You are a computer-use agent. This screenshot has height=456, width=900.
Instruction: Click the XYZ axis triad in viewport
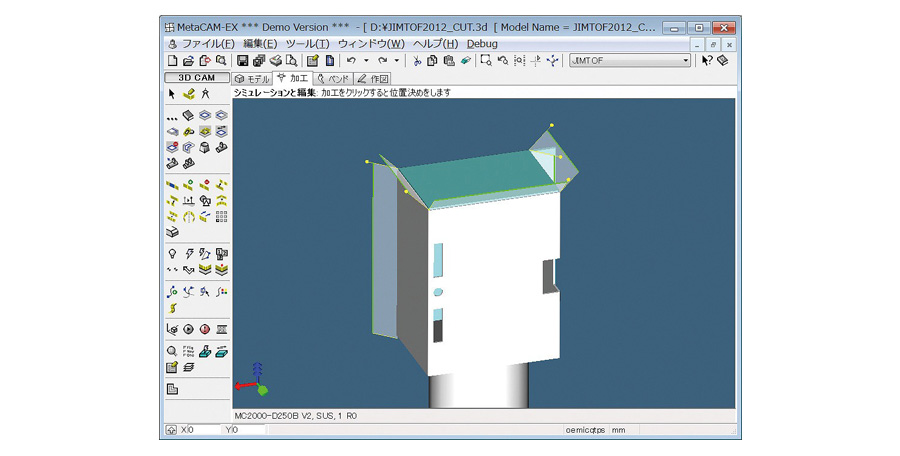(x=253, y=380)
